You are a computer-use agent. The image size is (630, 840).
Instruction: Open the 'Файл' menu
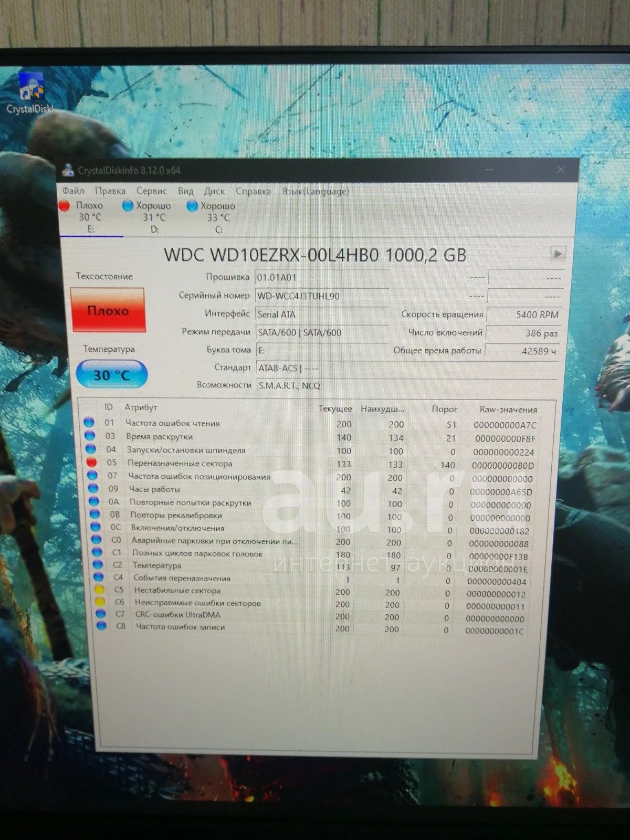click(73, 191)
